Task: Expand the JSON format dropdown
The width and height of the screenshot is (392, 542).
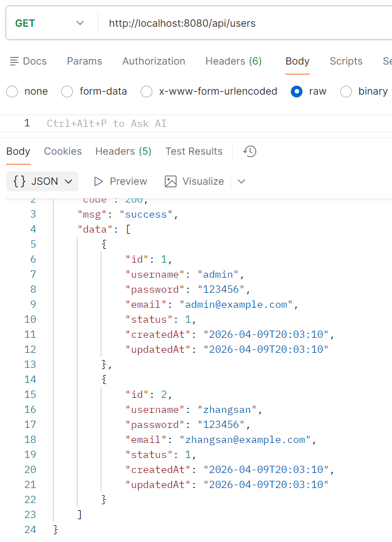Action: click(42, 181)
